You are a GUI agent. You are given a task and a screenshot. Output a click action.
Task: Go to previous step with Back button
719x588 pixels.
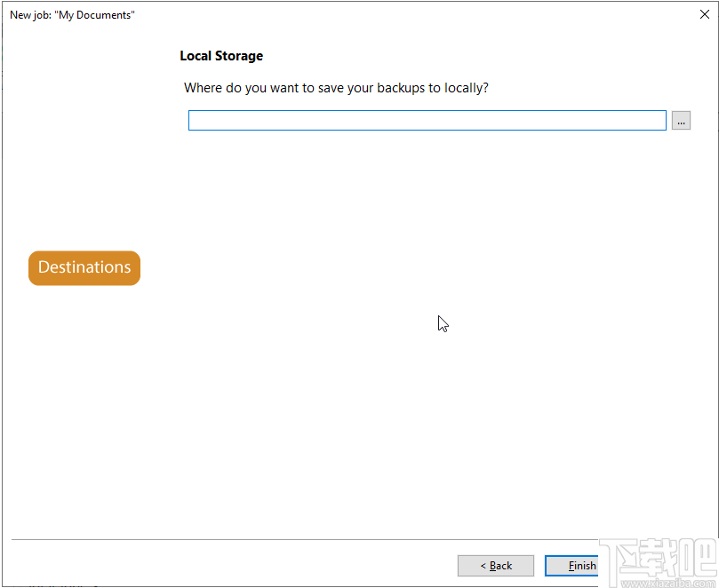496,566
